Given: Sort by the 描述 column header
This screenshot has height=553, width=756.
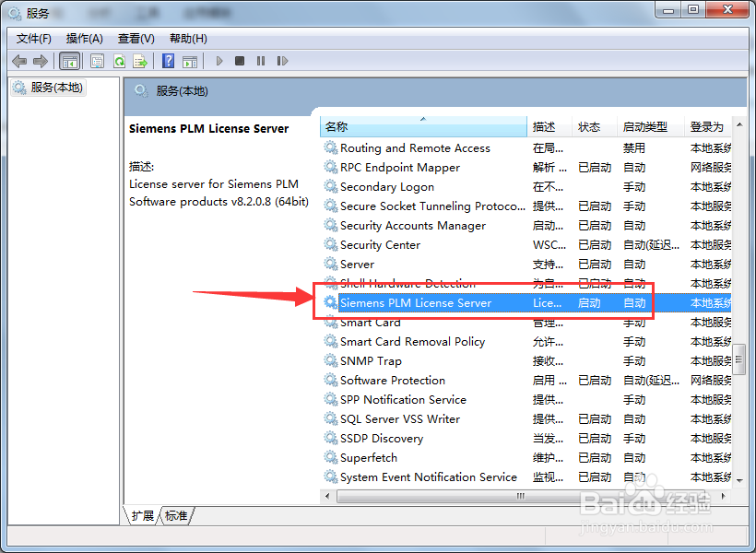Looking at the screenshot, I should (549, 127).
